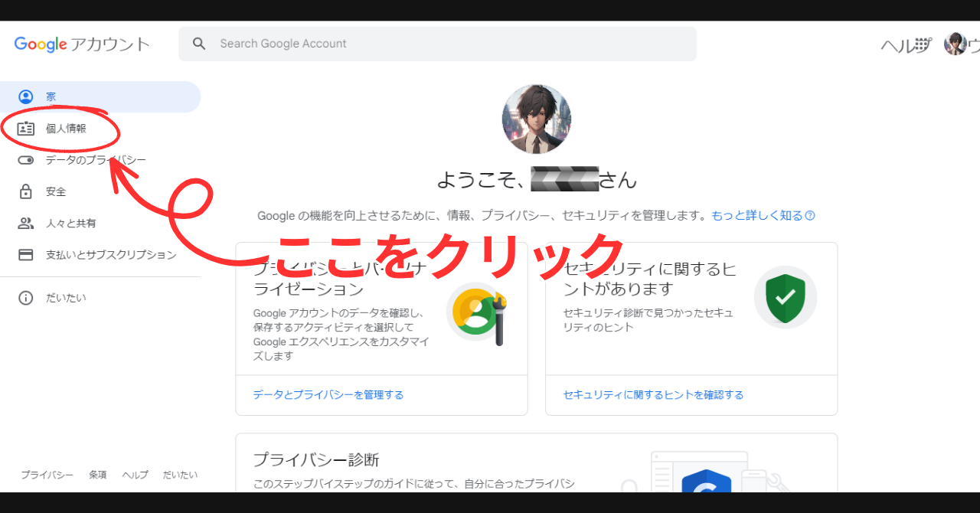
Task: Select the person icon next to 家
Action: (25, 96)
